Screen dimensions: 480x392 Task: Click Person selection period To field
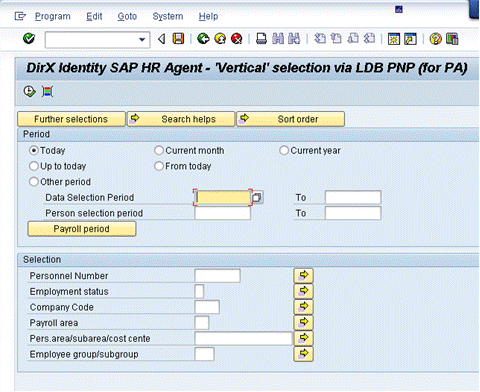pos(353,213)
